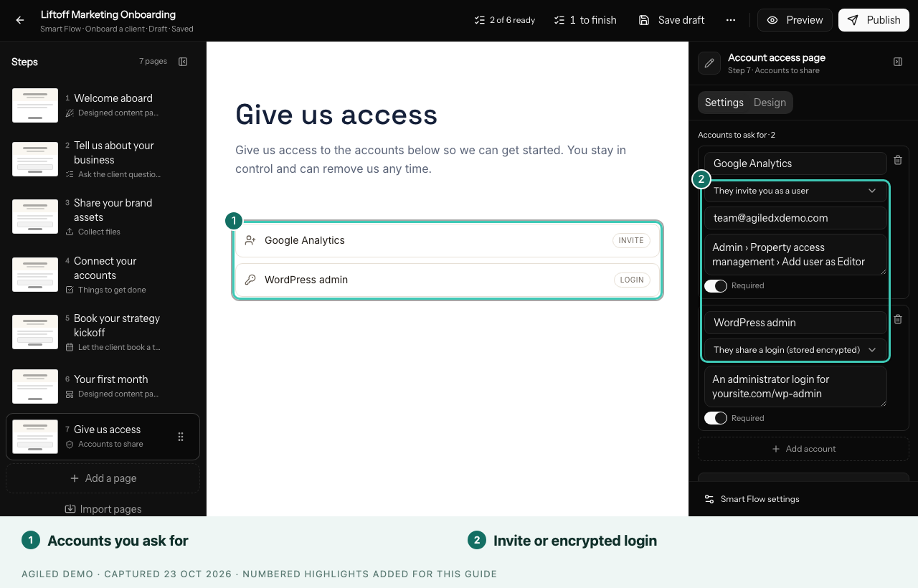Click the Publish button
The image size is (918, 588).
pos(874,20)
